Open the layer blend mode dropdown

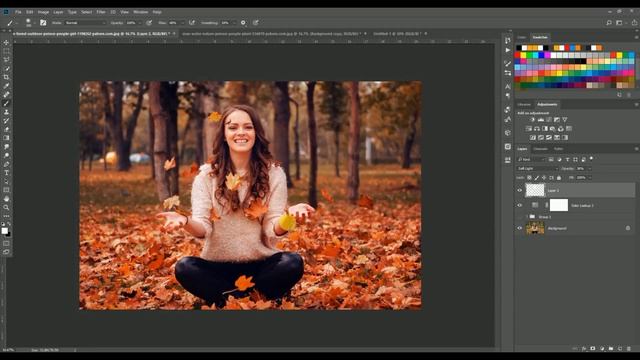tap(537, 168)
